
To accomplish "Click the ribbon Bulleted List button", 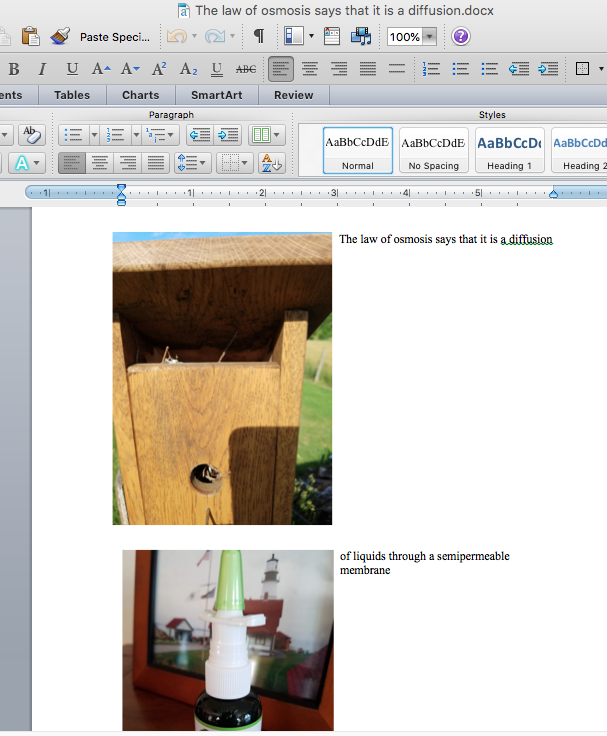I will (x=73, y=135).
